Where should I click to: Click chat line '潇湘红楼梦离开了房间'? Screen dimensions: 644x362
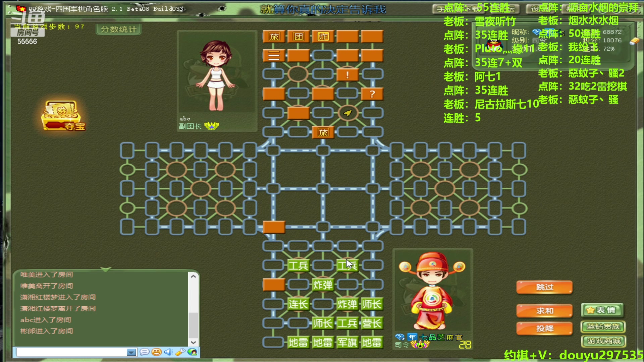pyautogui.click(x=58, y=308)
